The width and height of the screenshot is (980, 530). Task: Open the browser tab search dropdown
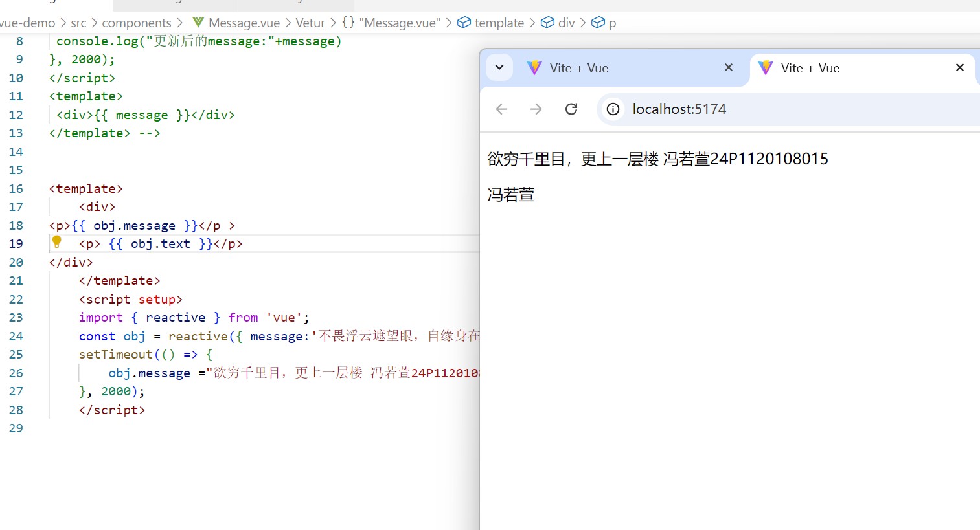pos(499,68)
